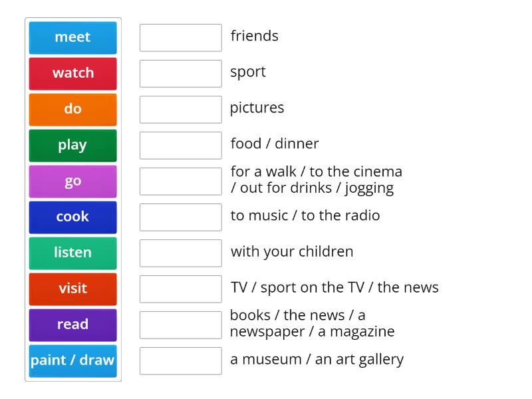The width and height of the screenshot is (532, 399).
Task: Select the box next to 'to music / to the radio'
Action: coord(180,217)
